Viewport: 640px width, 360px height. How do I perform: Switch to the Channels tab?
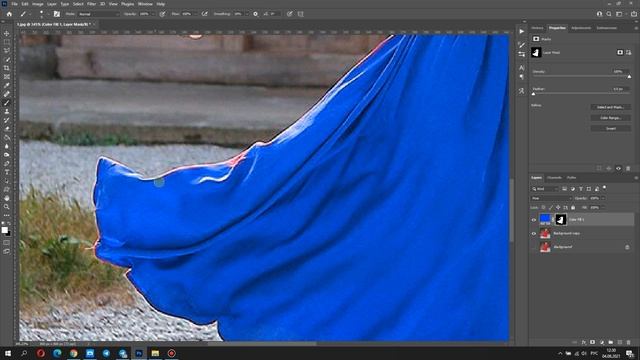(554, 178)
